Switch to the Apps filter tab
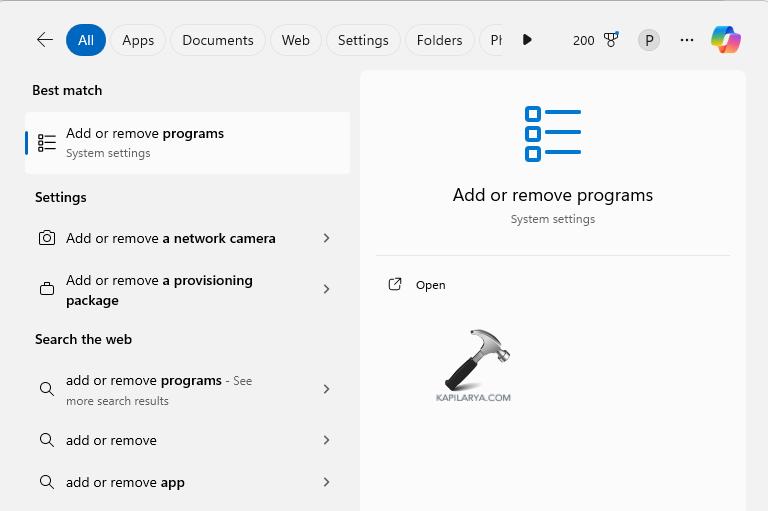The width and height of the screenshot is (768, 511). (x=138, y=40)
